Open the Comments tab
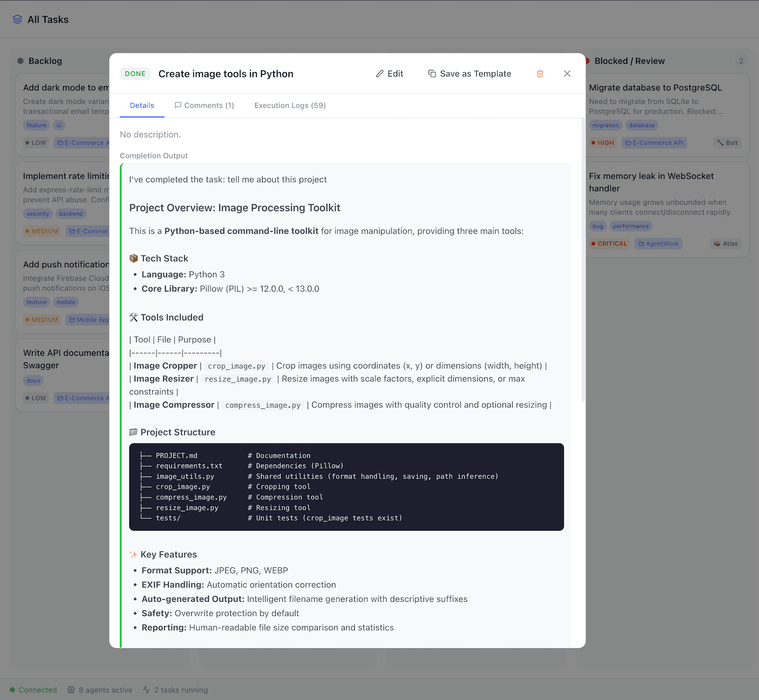This screenshot has height=700, width=759. click(204, 105)
